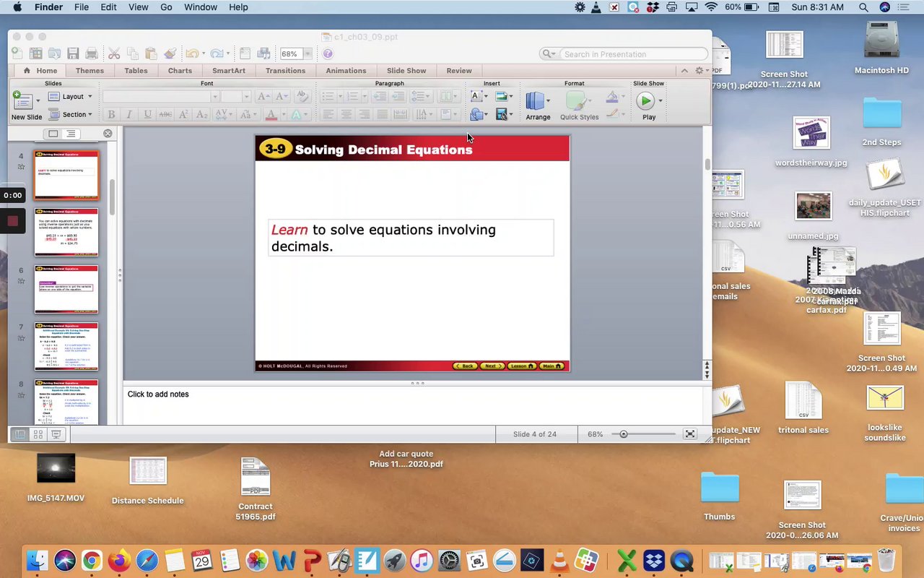The width and height of the screenshot is (924, 578).
Task: Click the Search in Presentation field
Action: 624,53
